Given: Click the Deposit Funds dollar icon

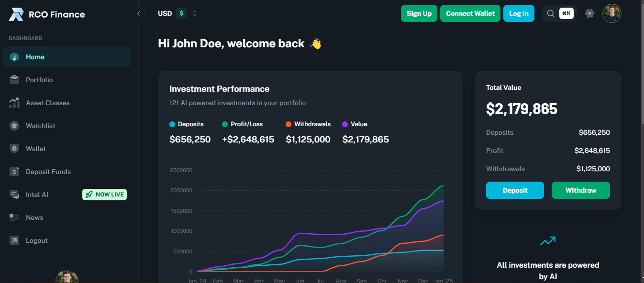Looking at the screenshot, I should pyautogui.click(x=14, y=172).
